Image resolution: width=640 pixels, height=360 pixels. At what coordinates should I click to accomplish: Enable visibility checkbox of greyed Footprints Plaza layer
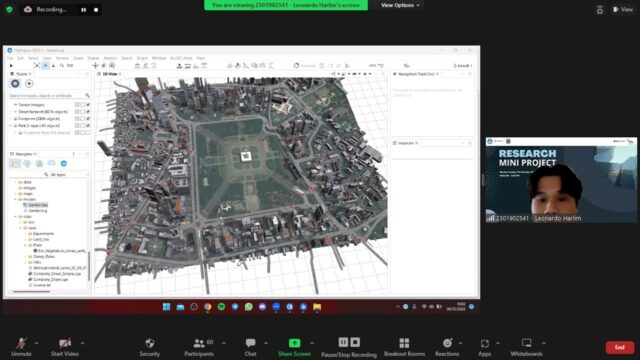88,133
